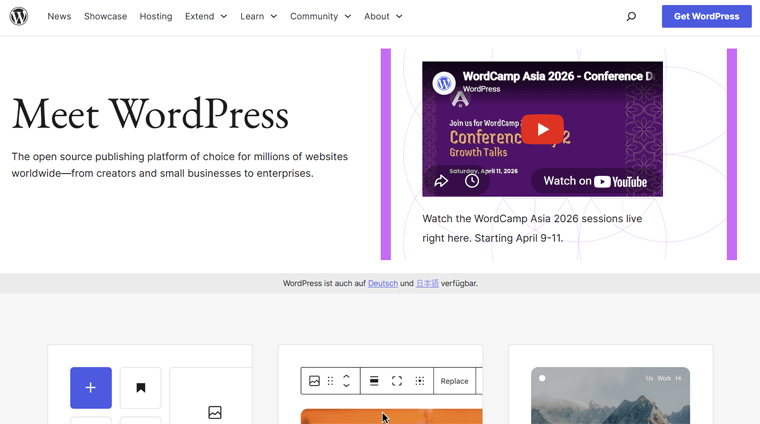Click the full-screen corners icon in toolbar
Image resolution: width=760 pixels, height=424 pixels.
(397, 381)
